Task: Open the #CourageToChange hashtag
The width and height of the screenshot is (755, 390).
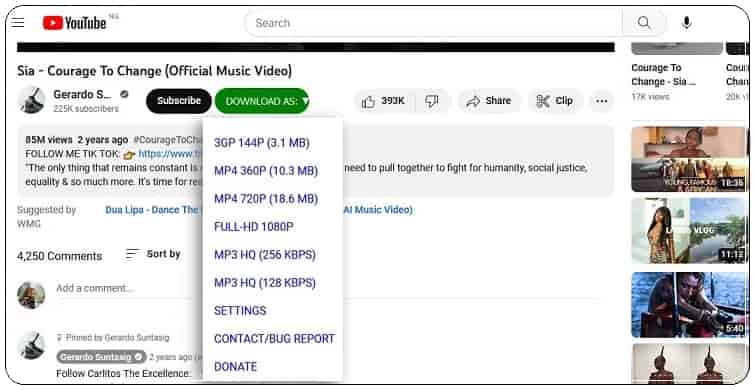Action: point(168,140)
